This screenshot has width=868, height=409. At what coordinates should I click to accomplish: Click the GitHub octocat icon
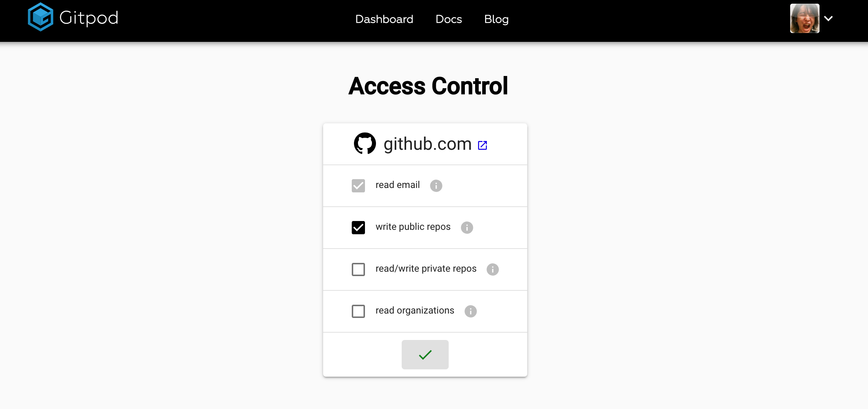pyautogui.click(x=365, y=144)
